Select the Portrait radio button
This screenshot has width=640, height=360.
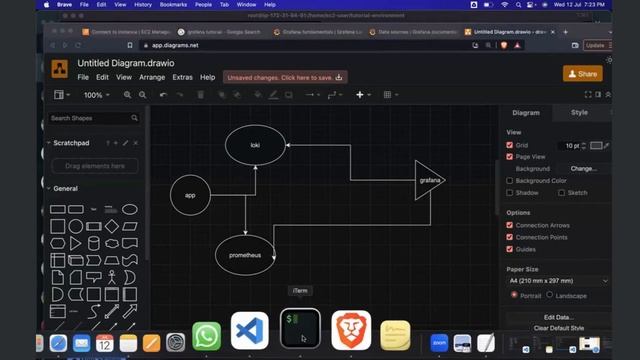(x=514, y=295)
